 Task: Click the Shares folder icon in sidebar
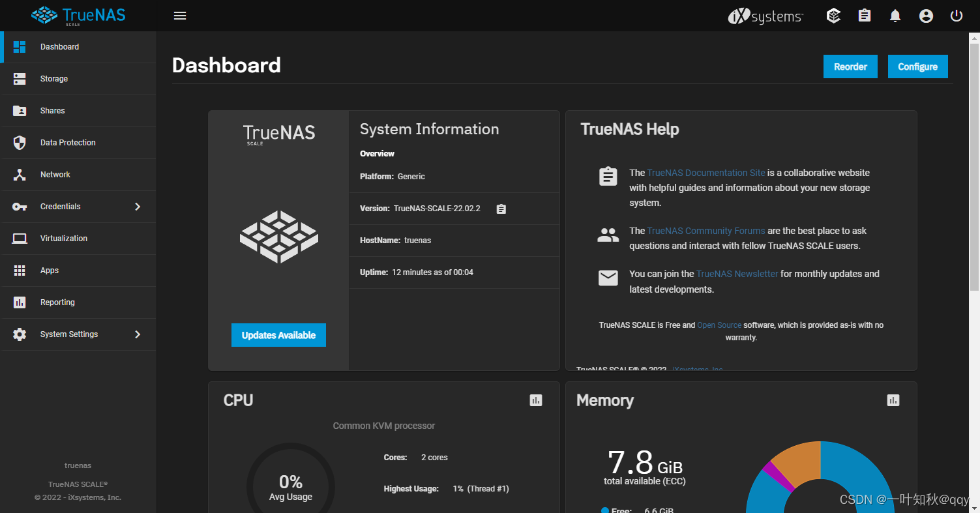pyautogui.click(x=20, y=111)
